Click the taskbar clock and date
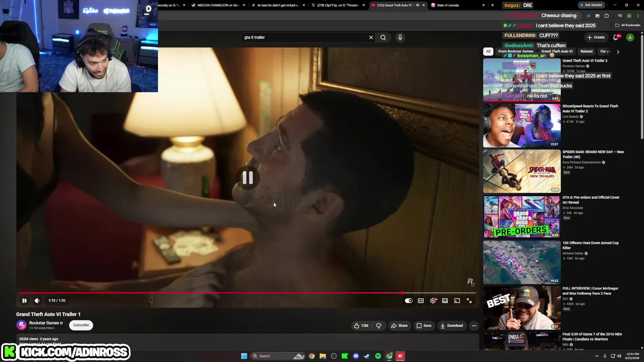The height and width of the screenshot is (362, 644). [x=631, y=356]
